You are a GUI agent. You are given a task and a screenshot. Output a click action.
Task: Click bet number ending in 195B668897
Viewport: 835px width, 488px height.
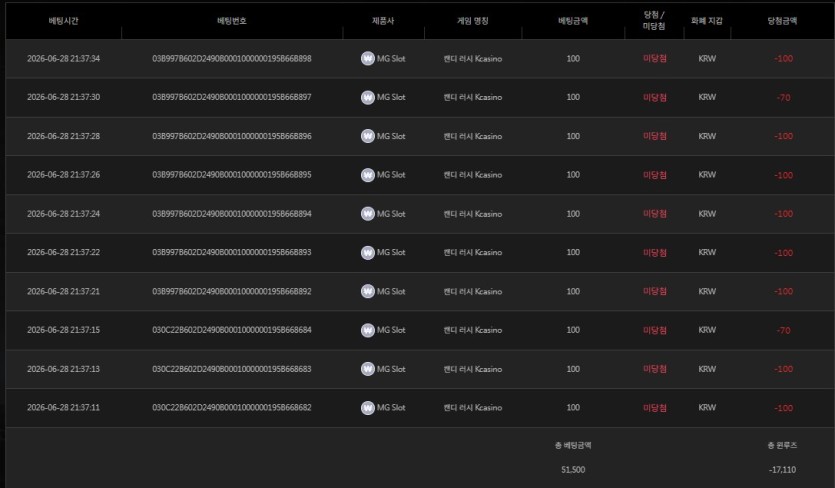click(x=232, y=97)
